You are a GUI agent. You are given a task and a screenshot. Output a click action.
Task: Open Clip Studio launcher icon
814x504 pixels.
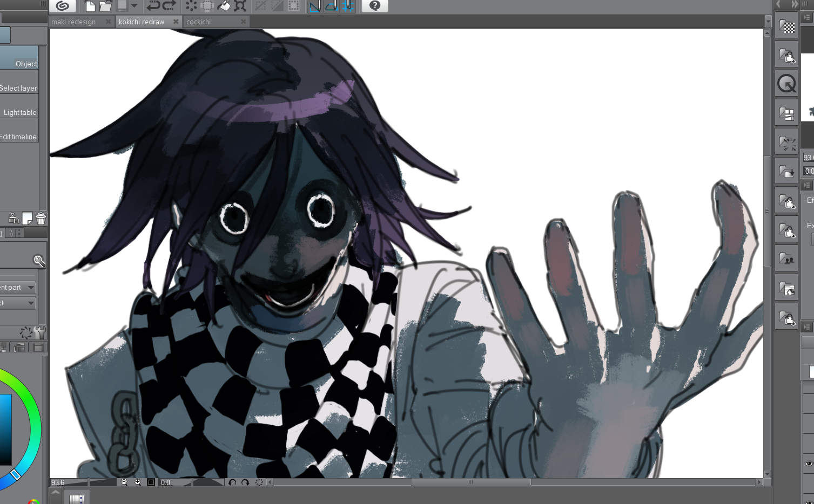click(x=63, y=6)
